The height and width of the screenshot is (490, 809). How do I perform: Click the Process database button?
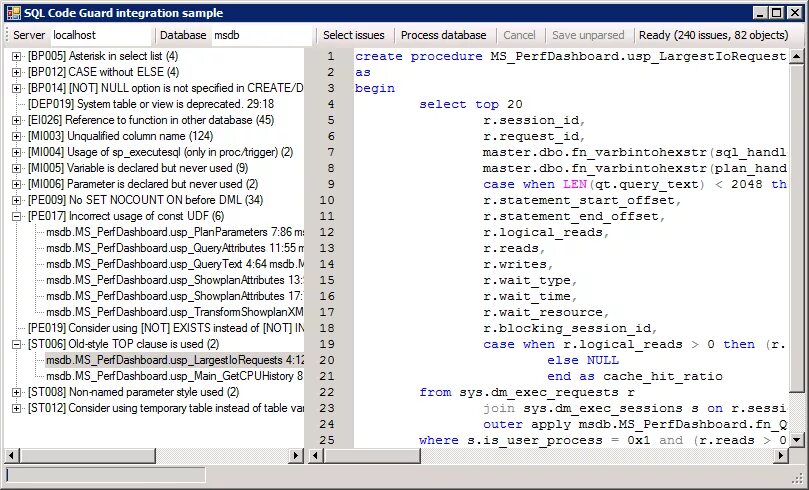[x=443, y=35]
